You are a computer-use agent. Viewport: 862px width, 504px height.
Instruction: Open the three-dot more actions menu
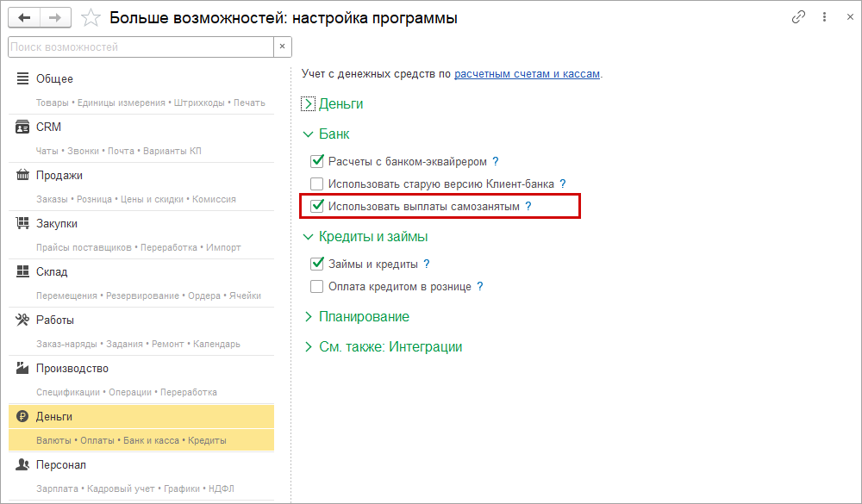(x=823, y=17)
